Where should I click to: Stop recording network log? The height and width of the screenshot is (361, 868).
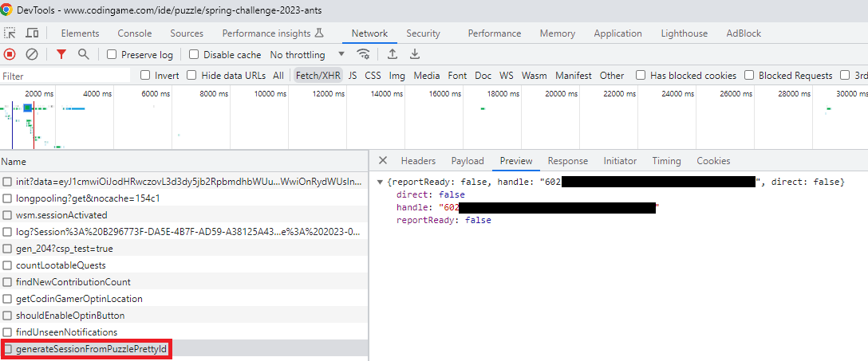(x=10, y=54)
